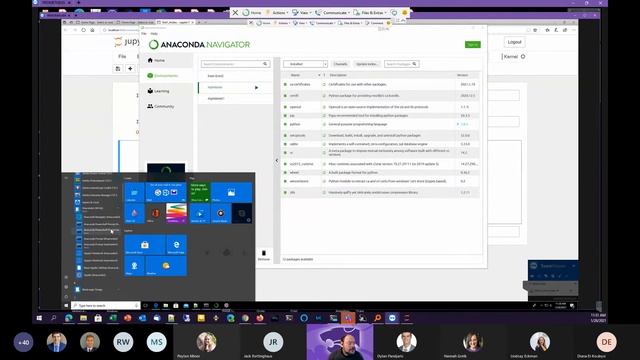Click the host taskbar Windows Start button
Screen dimensions: 640x360
(39, 318)
